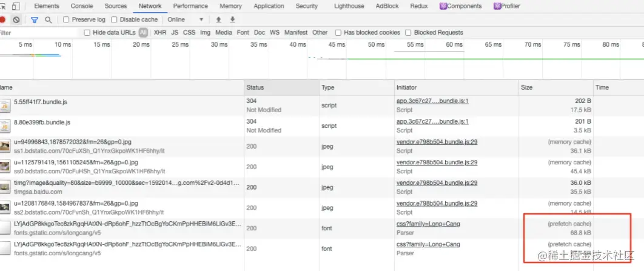The image size is (644, 271).
Task: Sort by the Type column header
Action: point(357,87)
